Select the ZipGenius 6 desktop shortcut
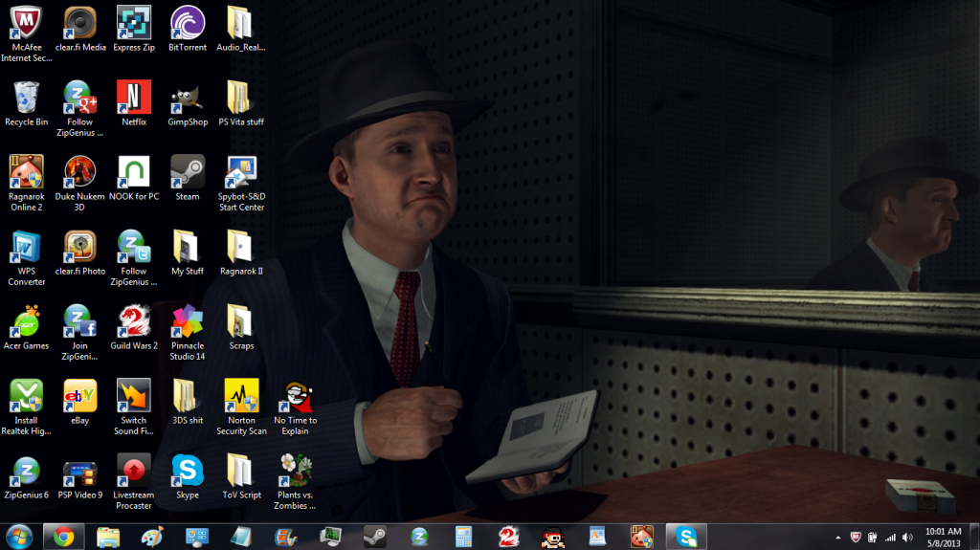Screen dimensions: 980x550 click(x=26, y=477)
